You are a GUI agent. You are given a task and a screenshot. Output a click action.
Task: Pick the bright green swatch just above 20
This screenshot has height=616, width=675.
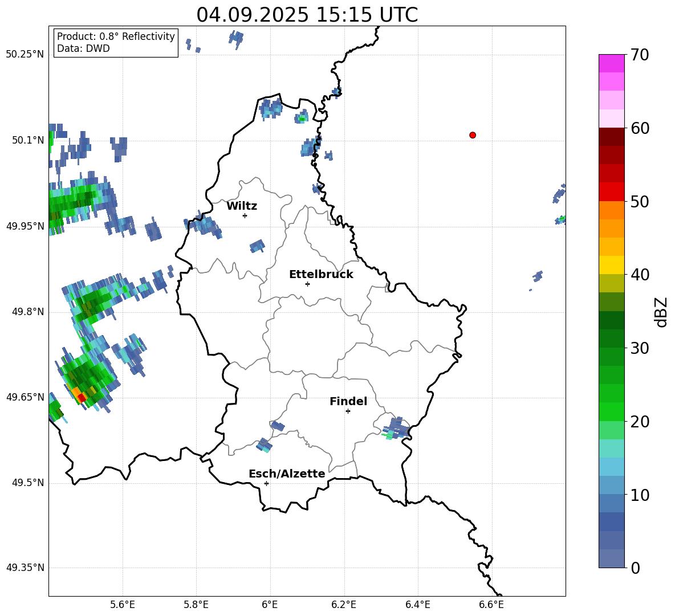click(611, 411)
